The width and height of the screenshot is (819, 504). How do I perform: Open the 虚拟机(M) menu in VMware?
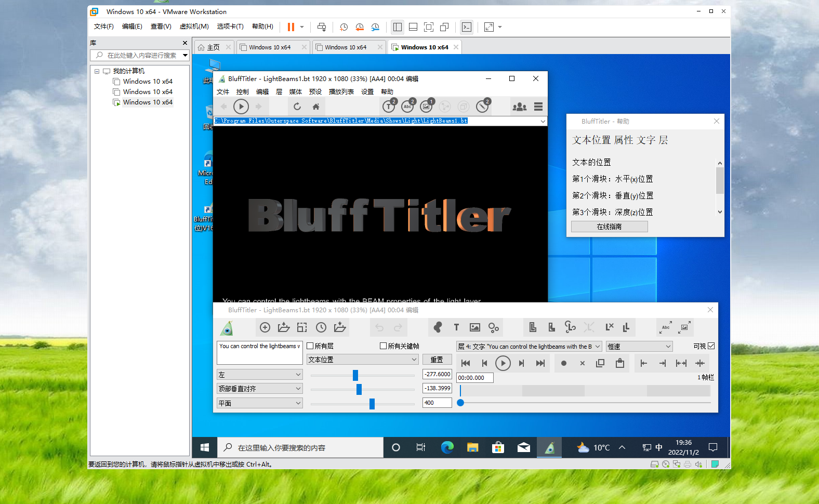pos(194,26)
